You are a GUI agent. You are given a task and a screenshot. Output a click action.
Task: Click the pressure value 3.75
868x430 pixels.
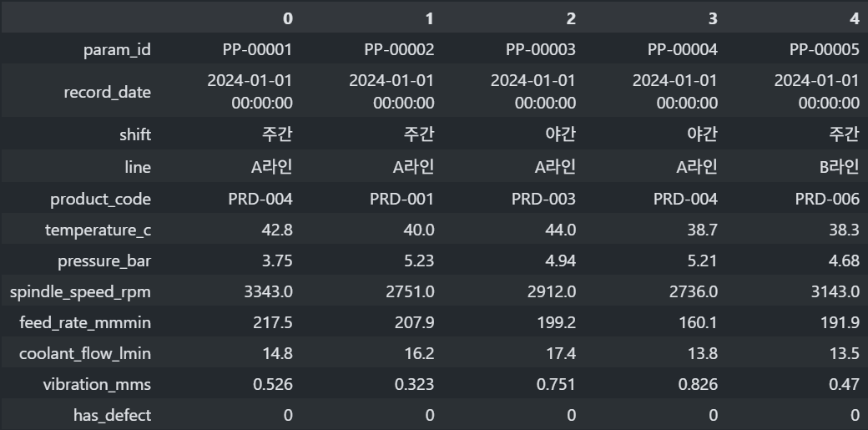pos(276,261)
